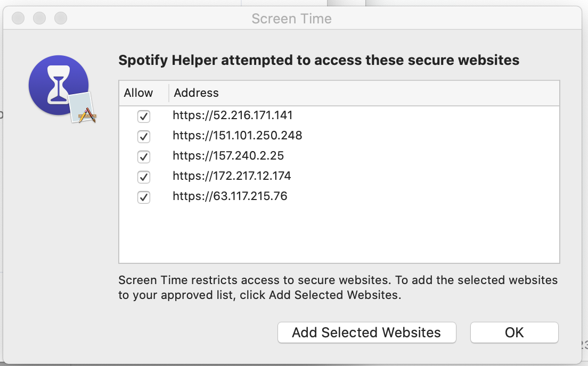The width and height of the screenshot is (588, 366).
Task: Disable Allow for https://63.117.215.76
Action: tap(143, 197)
